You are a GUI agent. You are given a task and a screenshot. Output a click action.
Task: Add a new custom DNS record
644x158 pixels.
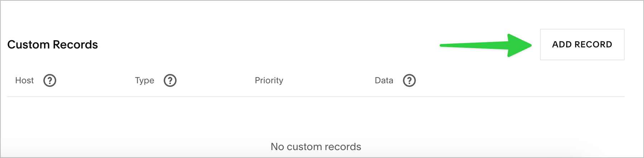[x=582, y=45]
